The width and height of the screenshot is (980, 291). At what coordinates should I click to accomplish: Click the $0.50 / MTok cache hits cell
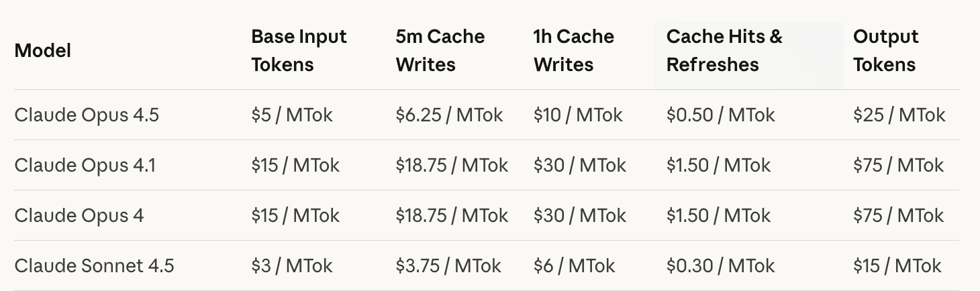pyautogui.click(x=720, y=115)
